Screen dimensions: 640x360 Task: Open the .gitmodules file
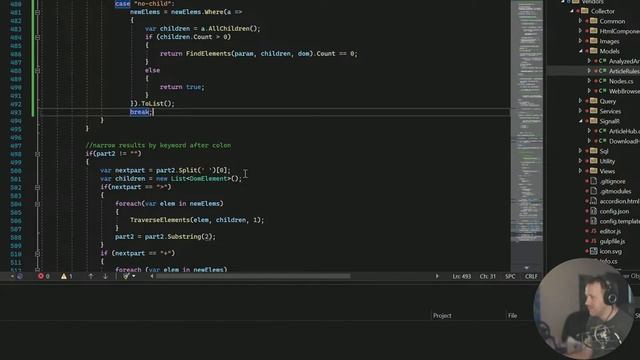coord(615,191)
